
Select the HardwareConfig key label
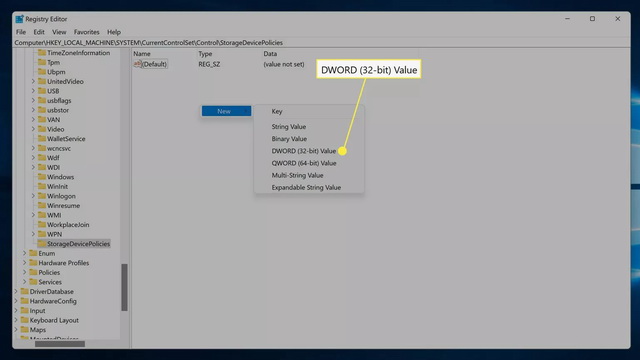[x=53, y=301]
